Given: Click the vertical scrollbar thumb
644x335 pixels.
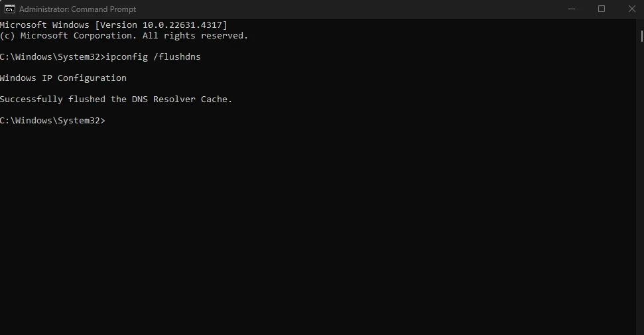Looking at the screenshot, I should coord(641,36).
